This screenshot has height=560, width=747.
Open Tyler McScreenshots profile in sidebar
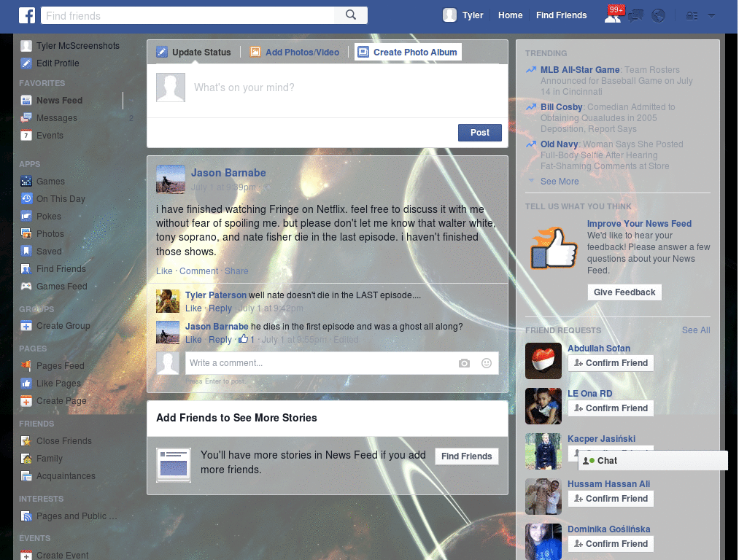tap(71, 46)
